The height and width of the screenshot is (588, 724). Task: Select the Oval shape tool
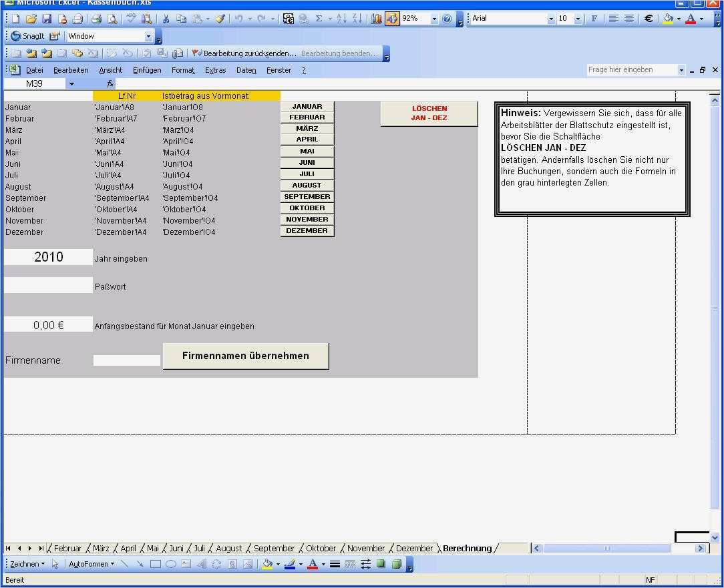point(170,564)
